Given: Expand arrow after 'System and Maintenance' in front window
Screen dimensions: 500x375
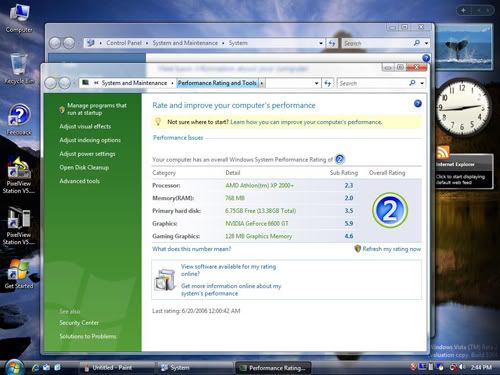Looking at the screenshot, I should (172, 83).
